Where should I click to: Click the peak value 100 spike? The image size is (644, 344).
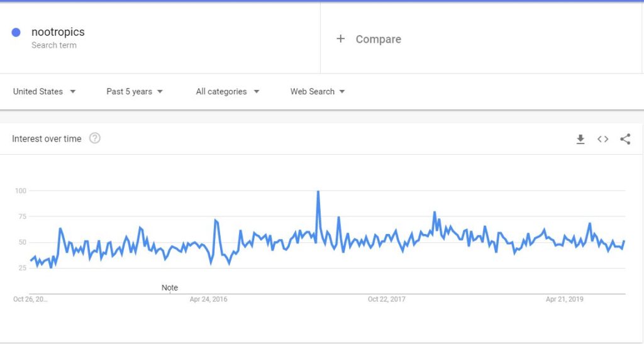point(318,192)
